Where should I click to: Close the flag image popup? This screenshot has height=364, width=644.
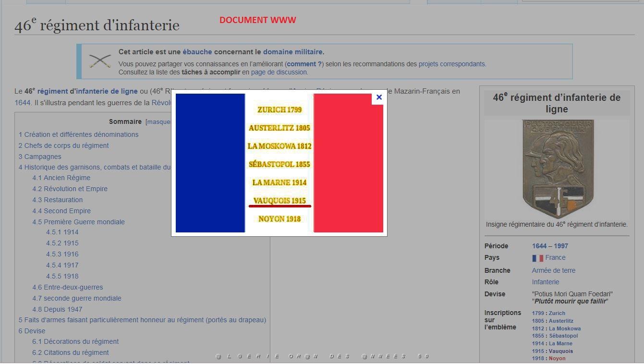pos(379,97)
